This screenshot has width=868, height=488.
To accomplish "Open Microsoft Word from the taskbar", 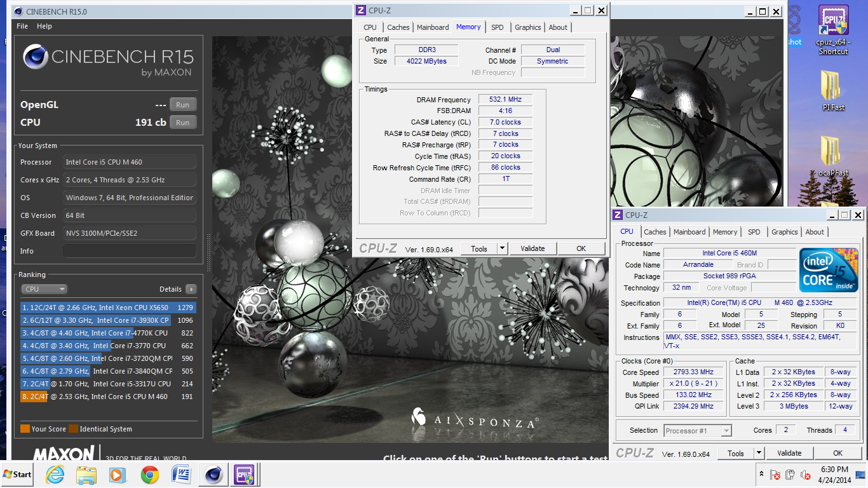I will coord(181,474).
